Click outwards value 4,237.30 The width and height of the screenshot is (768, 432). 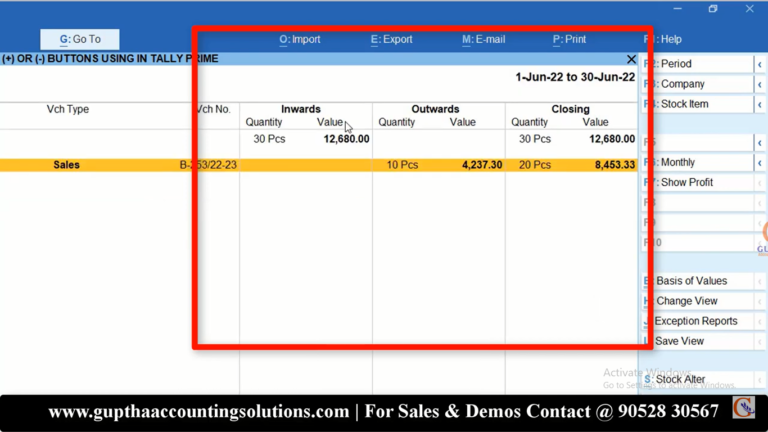(x=482, y=165)
